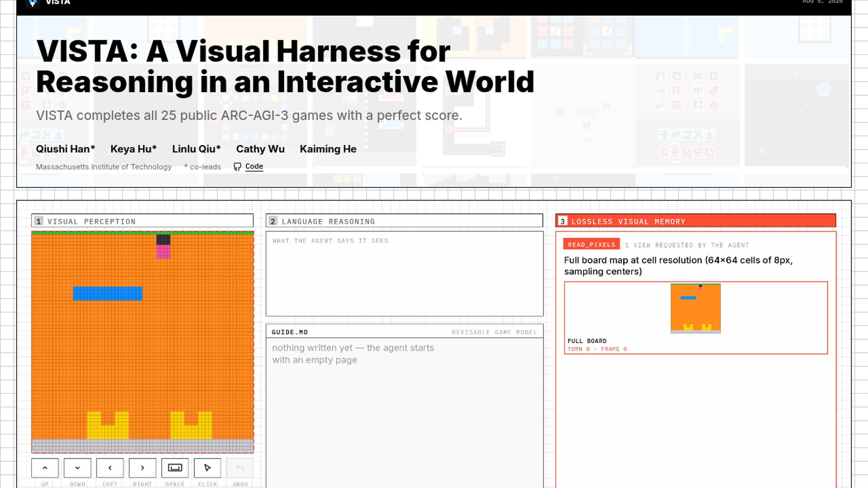Open the Code link
This screenshot has height=488, width=868.
254,166
